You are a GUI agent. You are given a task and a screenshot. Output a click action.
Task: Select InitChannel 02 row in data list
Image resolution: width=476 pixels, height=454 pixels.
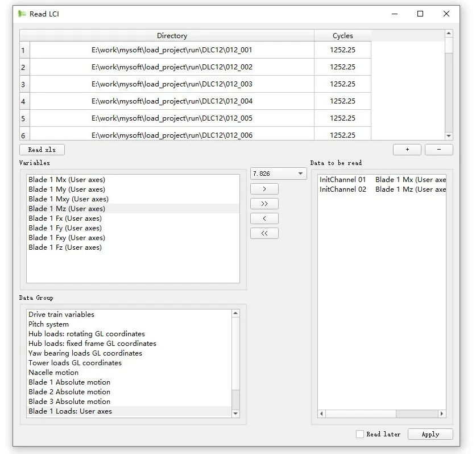tap(382, 189)
